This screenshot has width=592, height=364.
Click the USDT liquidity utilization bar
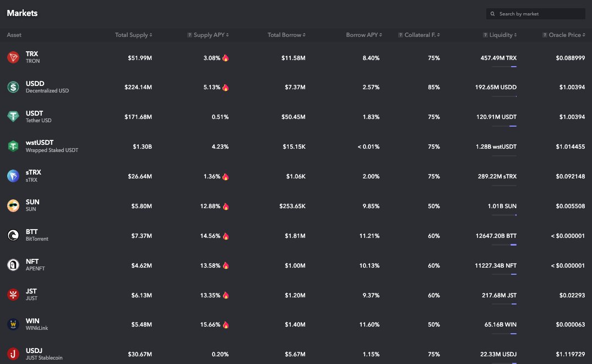tap(504, 126)
